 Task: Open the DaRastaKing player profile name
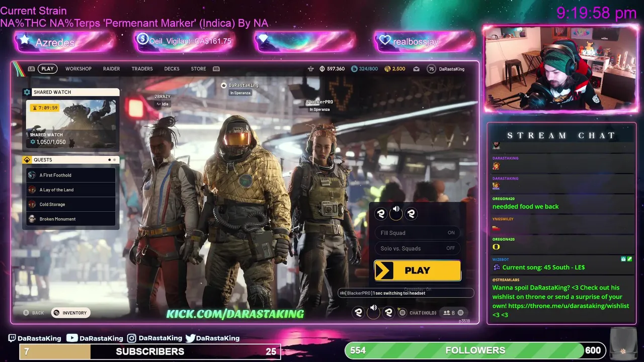coord(452,69)
